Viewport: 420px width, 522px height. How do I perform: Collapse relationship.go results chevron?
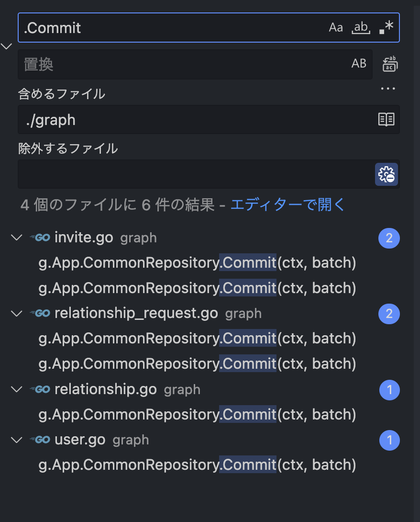[x=17, y=389]
